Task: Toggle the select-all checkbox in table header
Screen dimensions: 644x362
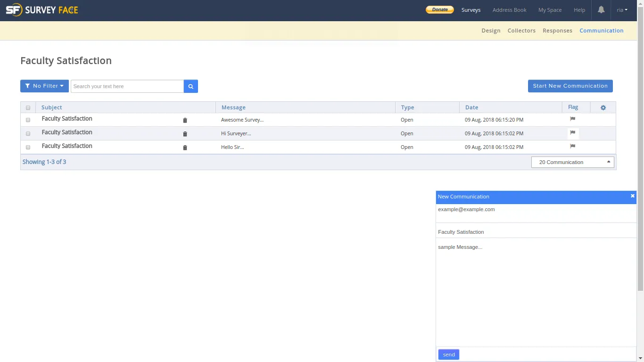Action: coord(28,108)
